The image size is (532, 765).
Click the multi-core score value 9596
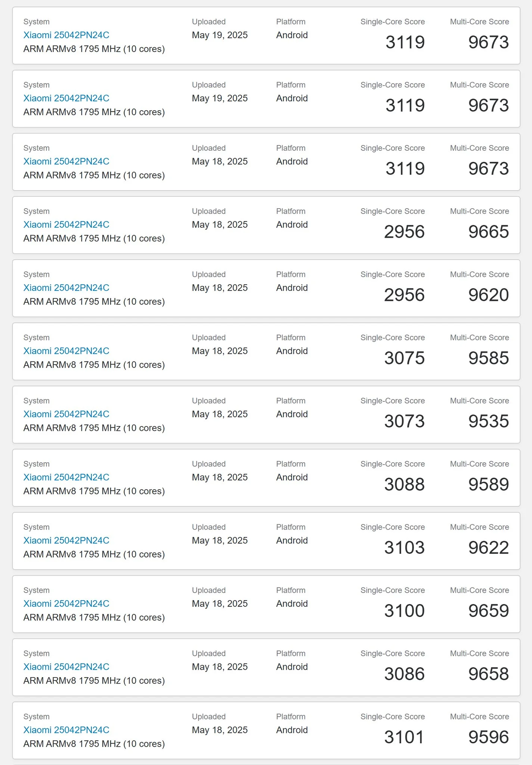[x=489, y=737]
